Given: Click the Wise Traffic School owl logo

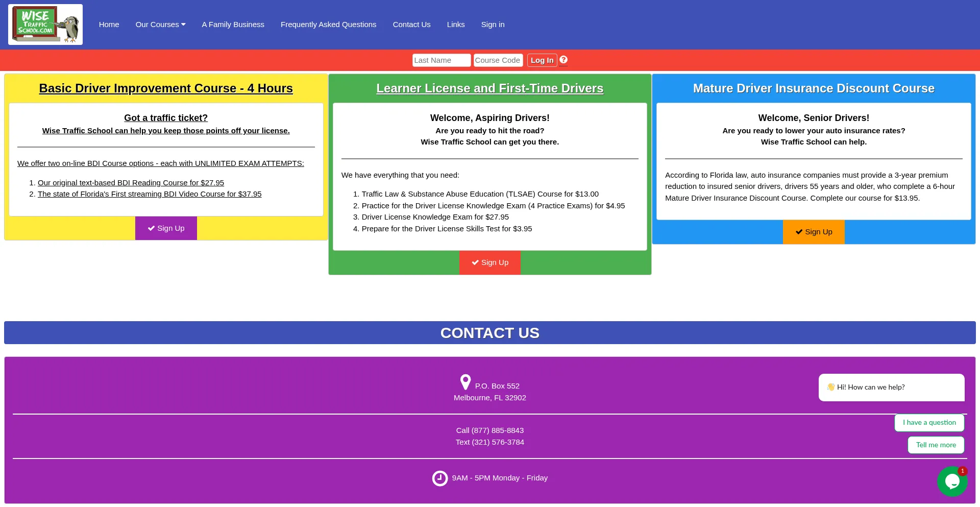Looking at the screenshot, I should [45, 25].
